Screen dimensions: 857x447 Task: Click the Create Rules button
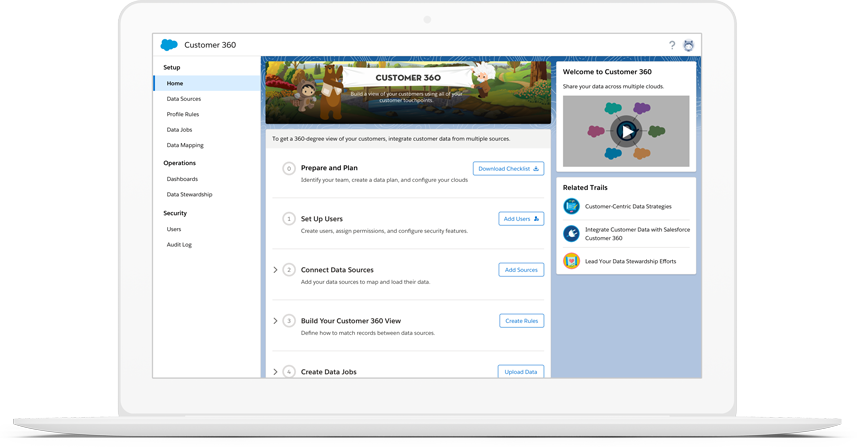point(521,321)
